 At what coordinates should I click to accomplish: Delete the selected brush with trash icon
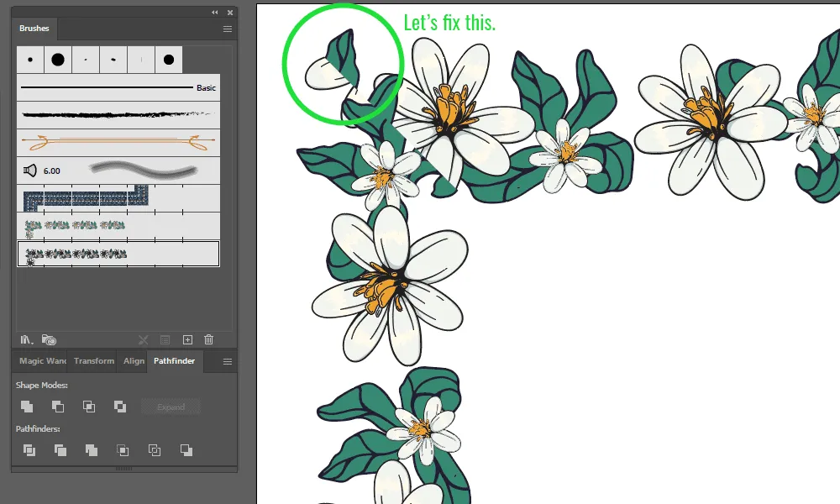pyautogui.click(x=209, y=339)
